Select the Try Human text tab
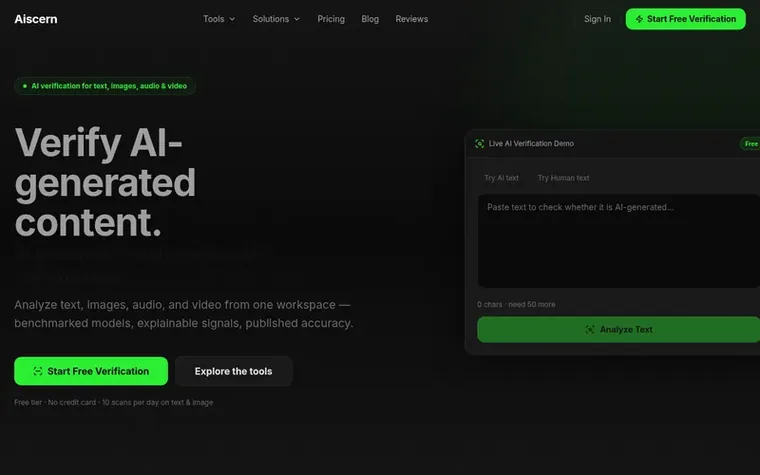This screenshot has width=760, height=475. coord(563,178)
